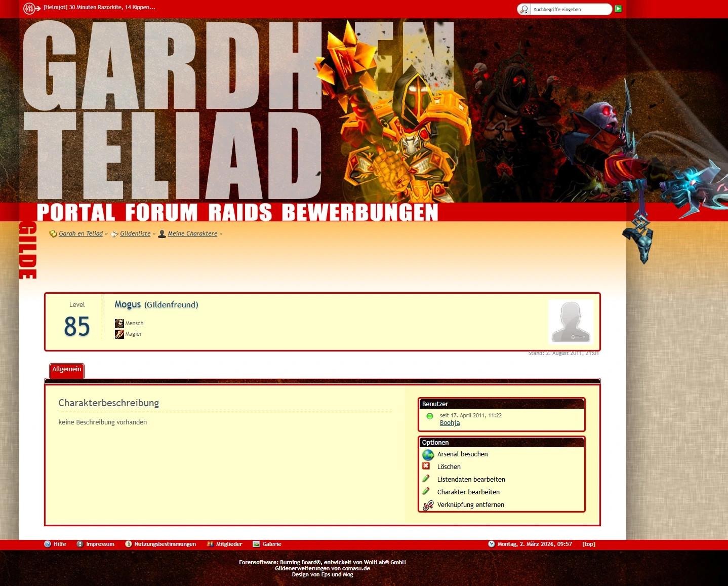Open the Helmjot Razorkite news ticker link
This screenshot has height=586, width=728.
(x=99, y=7)
